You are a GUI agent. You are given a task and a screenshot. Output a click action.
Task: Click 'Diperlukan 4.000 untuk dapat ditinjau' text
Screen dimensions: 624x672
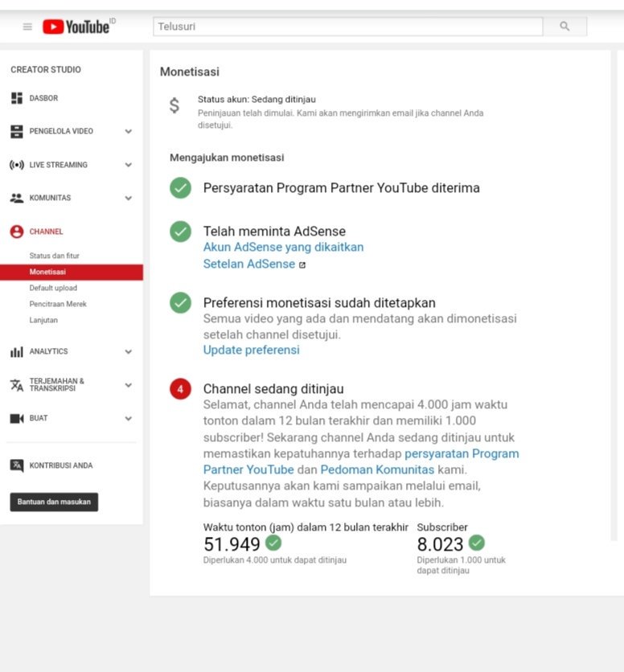tap(275, 560)
